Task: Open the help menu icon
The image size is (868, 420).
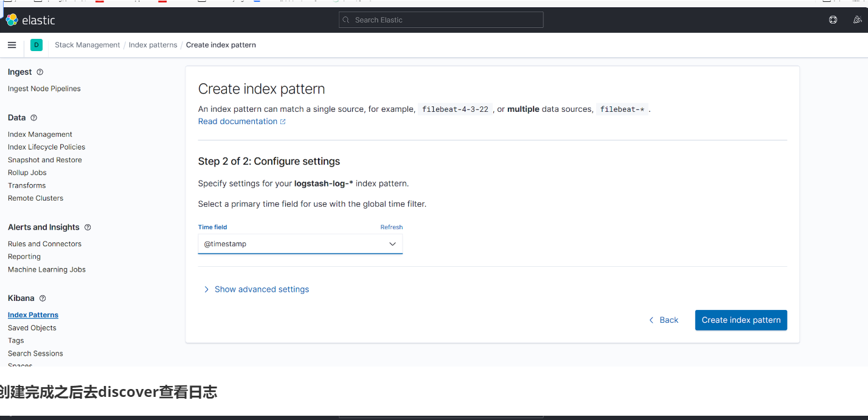Action: [833, 20]
